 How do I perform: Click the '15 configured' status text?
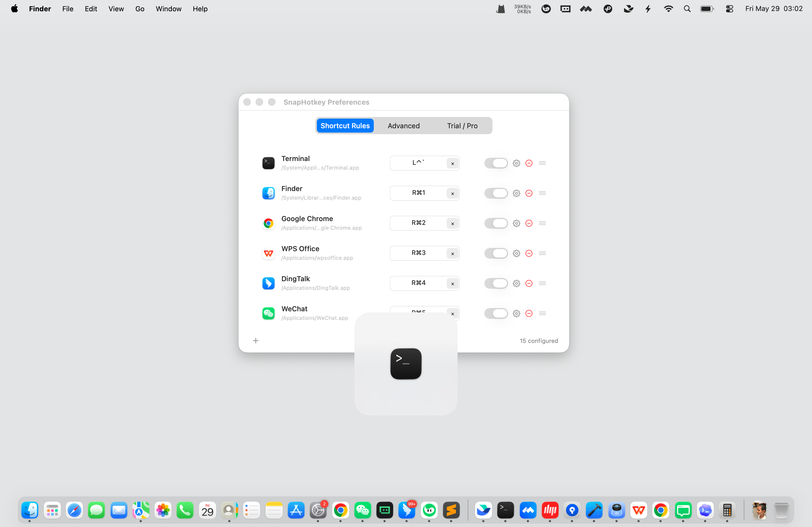coord(539,341)
